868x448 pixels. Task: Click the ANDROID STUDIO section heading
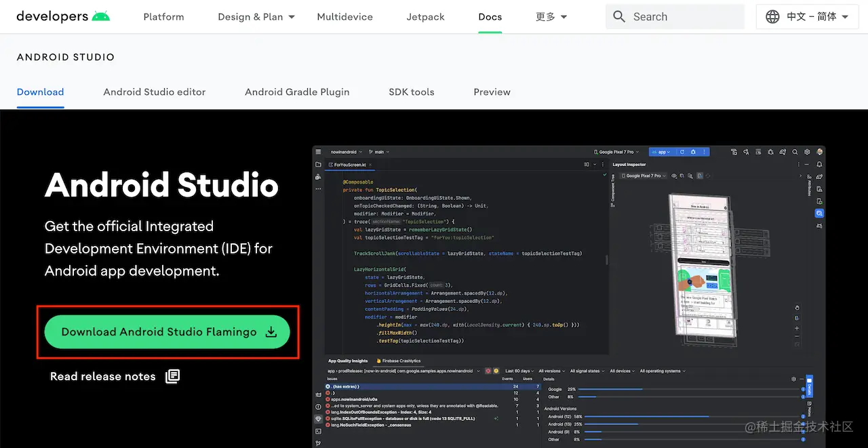[66, 58]
